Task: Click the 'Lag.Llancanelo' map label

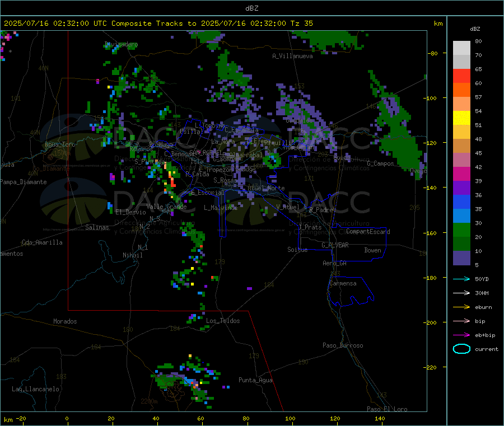Action: pyautogui.click(x=36, y=389)
